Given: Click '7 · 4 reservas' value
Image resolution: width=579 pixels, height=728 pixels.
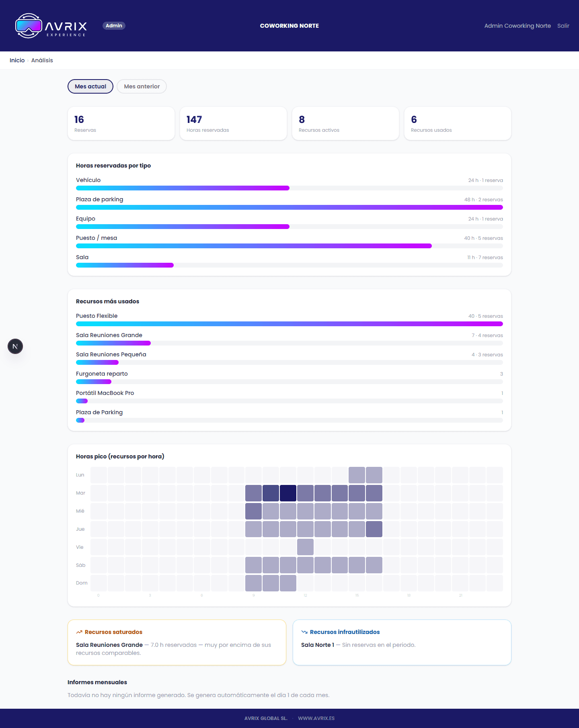Looking at the screenshot, I should click(487, 335).
